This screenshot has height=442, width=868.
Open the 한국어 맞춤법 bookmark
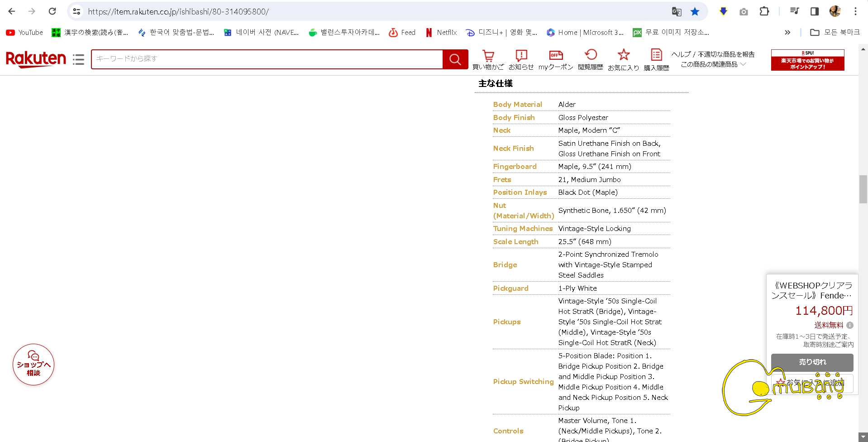click(x=176, y=33)
